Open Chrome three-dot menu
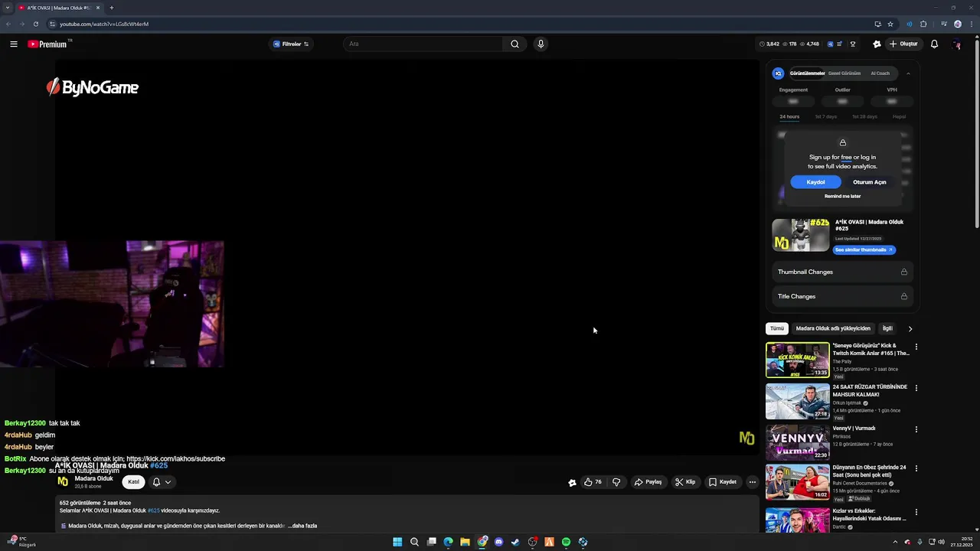Viewport: 980px width, 551px height. (x=971, y=24)
